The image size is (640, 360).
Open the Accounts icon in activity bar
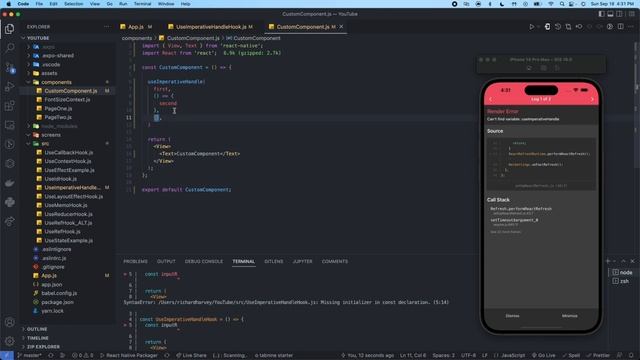pyautogui.click(x=9, y=322)
